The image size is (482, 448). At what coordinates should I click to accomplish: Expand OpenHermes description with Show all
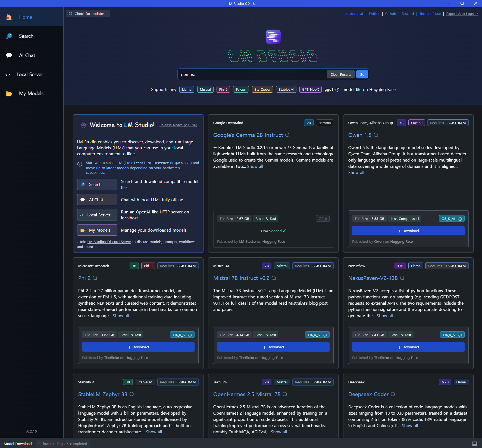click(279, 432)
